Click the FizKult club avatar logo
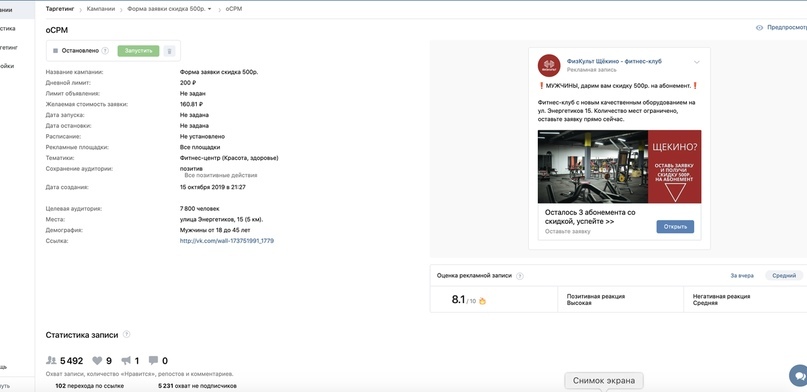This screenshot has height=392, width=807. coord(549,65)
